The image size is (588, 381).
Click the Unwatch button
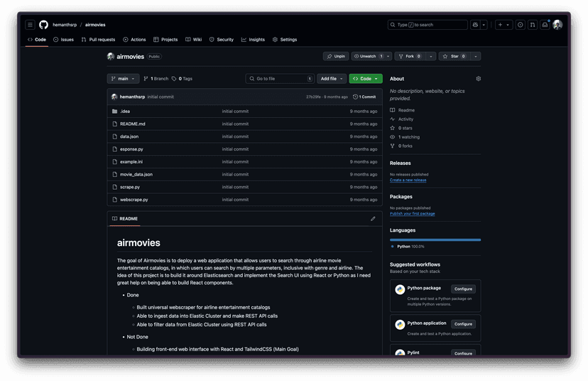pos(369,56)
